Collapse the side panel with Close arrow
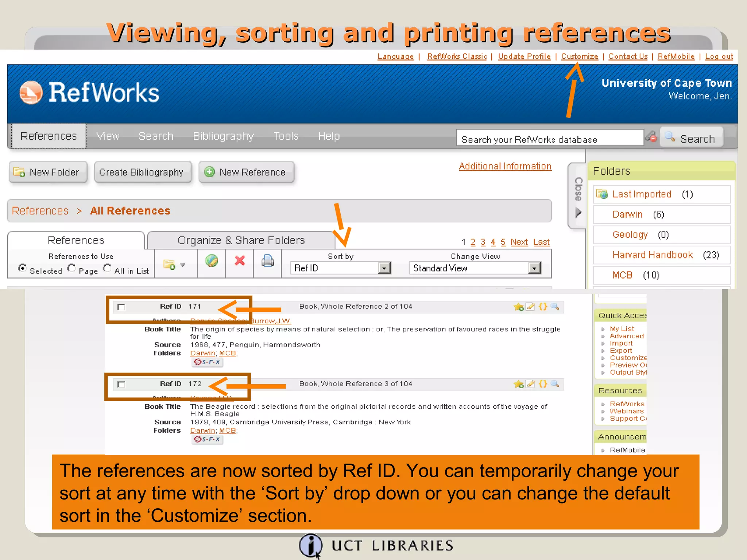747x560 pixels. [x=578, y=213]
